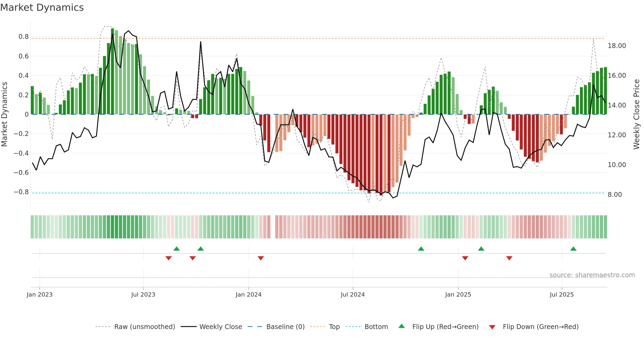Click the 0.2 tick on the left axis
The image size is (644, 362).
click(x=24, y=95)
